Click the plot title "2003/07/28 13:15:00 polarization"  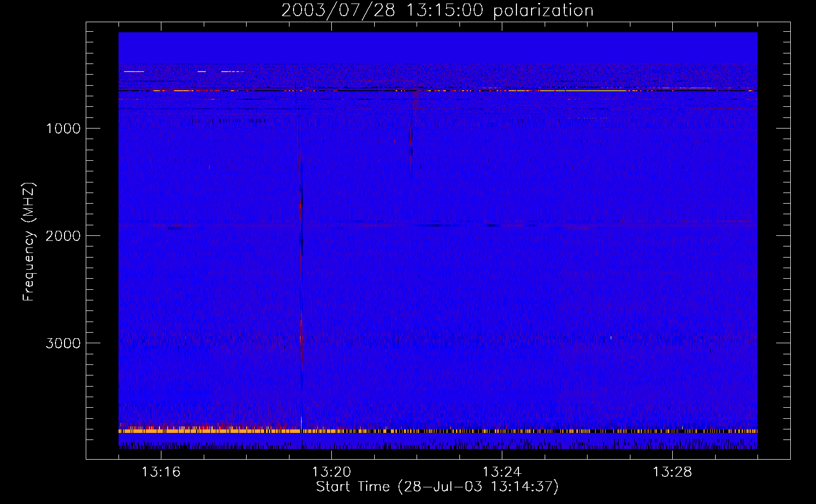click(x=437, y=11)
